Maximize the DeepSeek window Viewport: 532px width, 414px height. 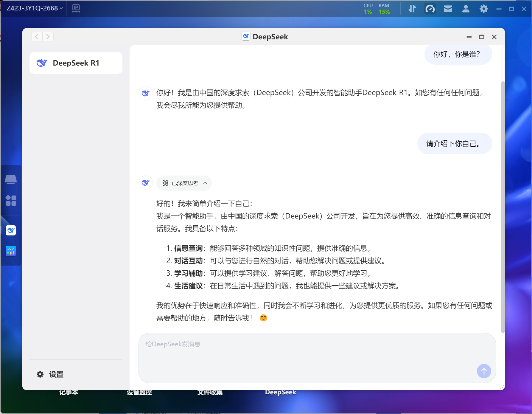[x=482, y=37]
